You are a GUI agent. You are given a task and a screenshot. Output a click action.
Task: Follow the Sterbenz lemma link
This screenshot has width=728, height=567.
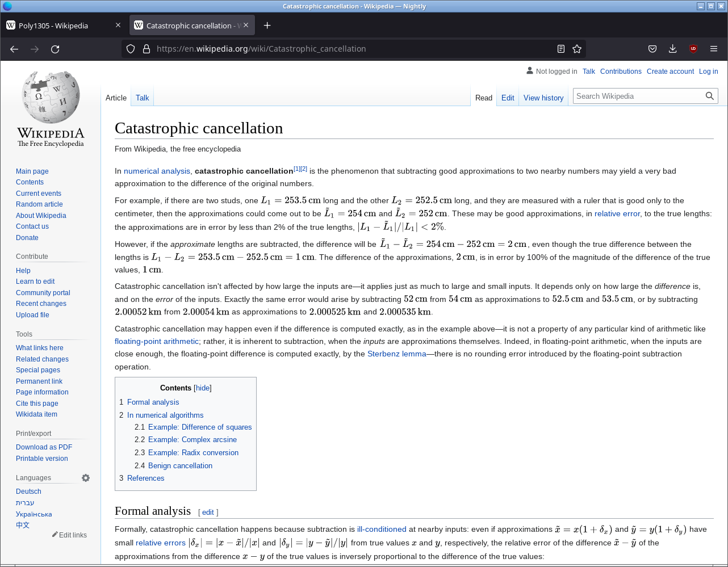[x=397, y=354]
